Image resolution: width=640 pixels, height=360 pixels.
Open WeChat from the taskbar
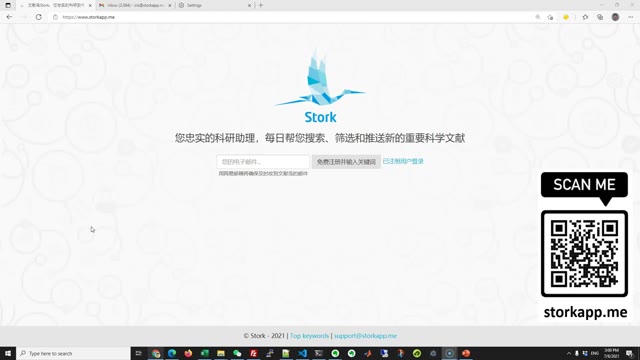point(237,353)
